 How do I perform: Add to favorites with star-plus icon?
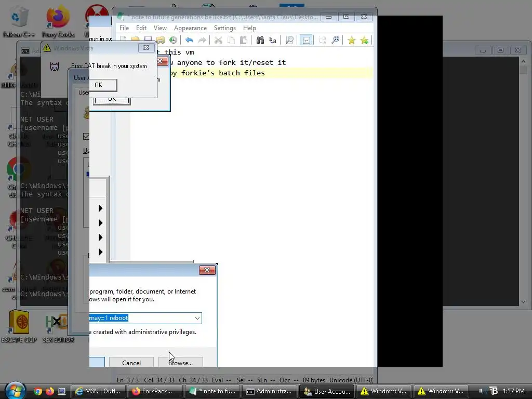[364, 40]
